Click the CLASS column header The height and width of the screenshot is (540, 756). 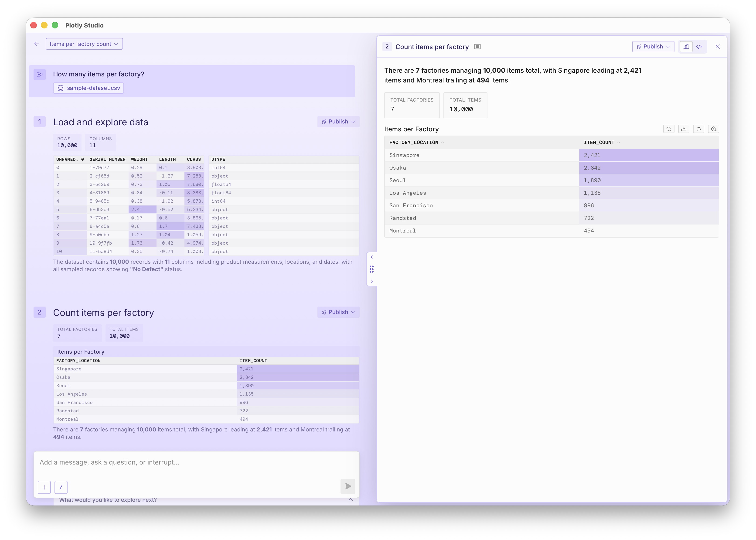(194, 160)
